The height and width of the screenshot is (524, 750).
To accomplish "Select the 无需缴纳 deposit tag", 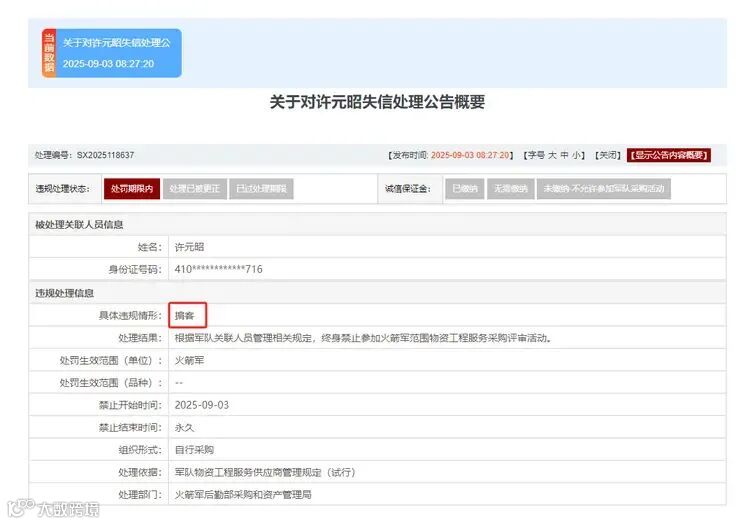I will pyautogui.click(x=510, y=189).
